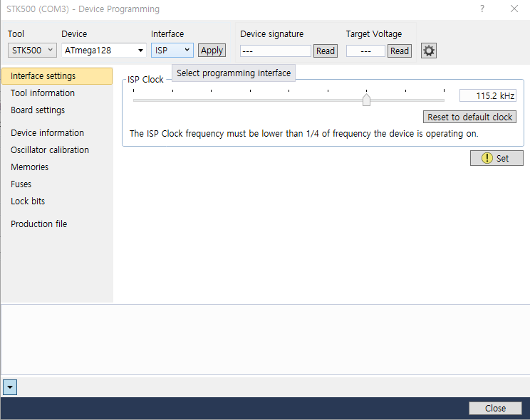Close the Device Programming window

tap(514, 9)
